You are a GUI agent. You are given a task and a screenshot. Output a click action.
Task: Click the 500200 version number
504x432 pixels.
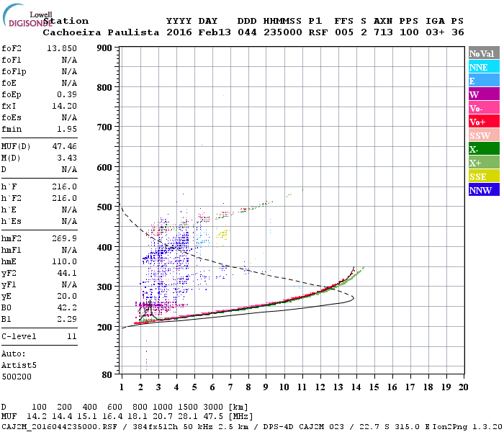(x=17, y=377)
